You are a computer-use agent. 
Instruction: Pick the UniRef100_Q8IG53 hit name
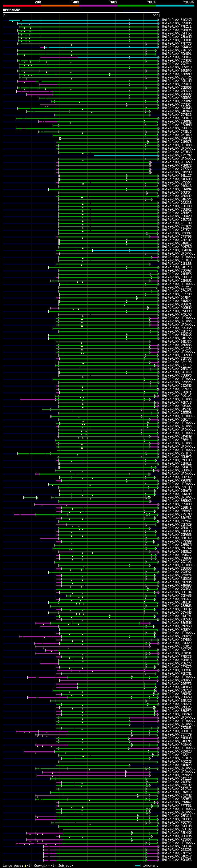177,162
